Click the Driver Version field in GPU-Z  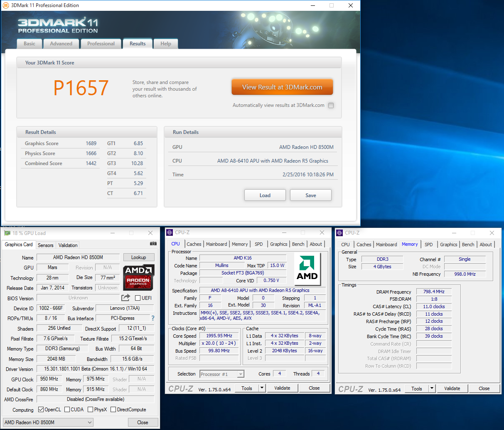(95, 369)
